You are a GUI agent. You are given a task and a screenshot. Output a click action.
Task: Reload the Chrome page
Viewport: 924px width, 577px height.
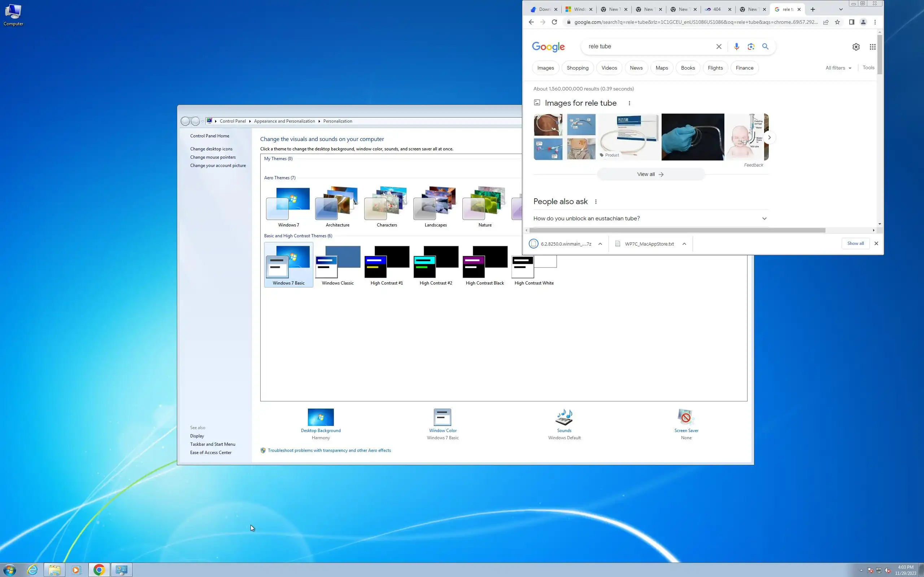554,22
